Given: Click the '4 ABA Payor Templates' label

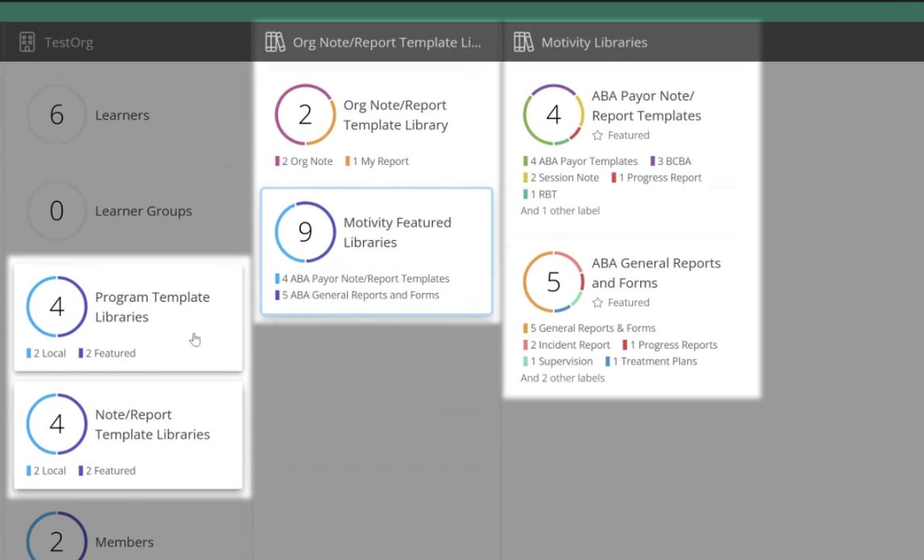Looking at the screenshot, I should (x=580, y=162).
